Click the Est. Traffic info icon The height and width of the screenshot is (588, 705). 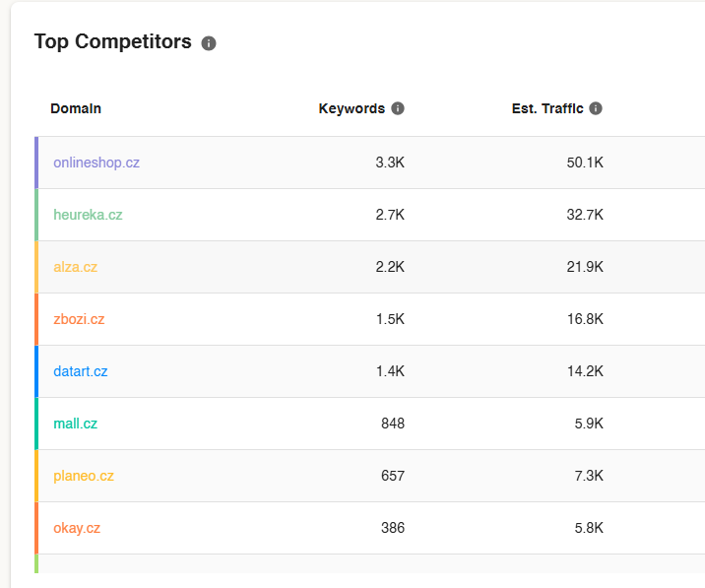click(x=596, y=108)
